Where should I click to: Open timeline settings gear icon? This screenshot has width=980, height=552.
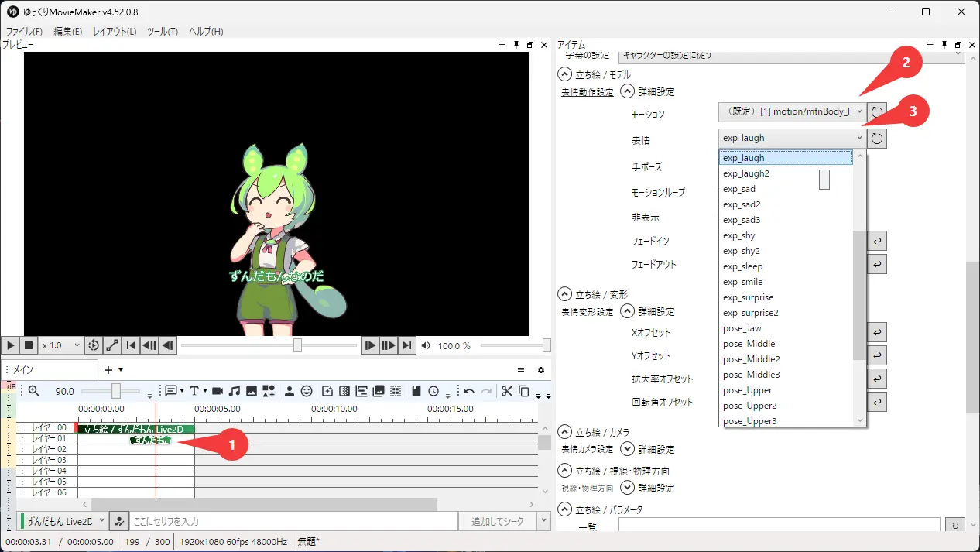click(541, 370)
